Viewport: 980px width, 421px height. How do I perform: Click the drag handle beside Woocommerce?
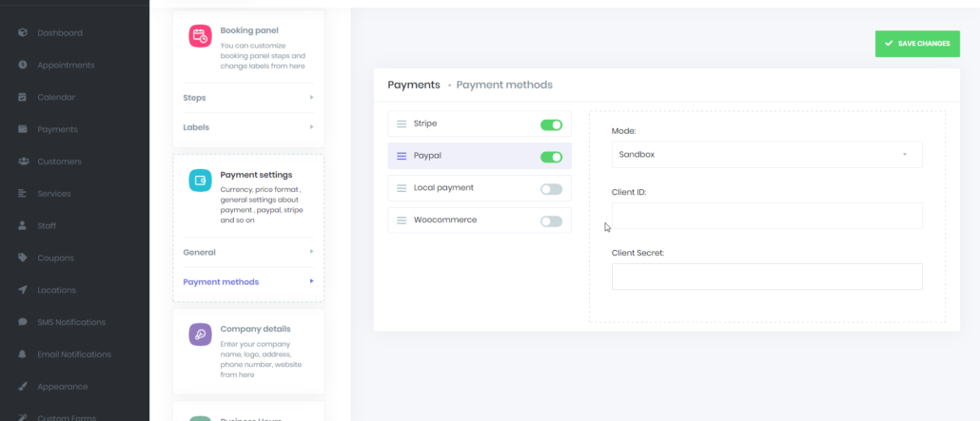(402, 220)
